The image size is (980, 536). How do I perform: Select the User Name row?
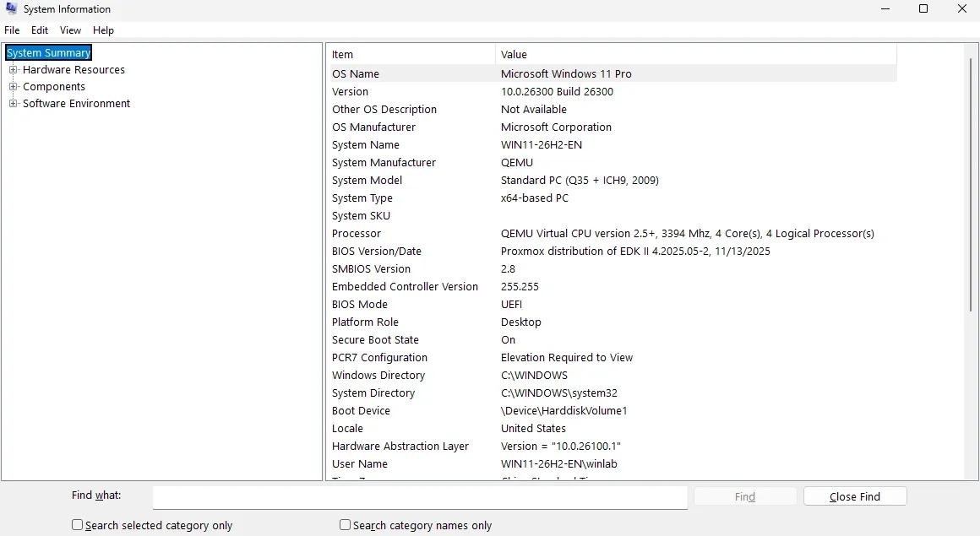click(x=613, y=464)
